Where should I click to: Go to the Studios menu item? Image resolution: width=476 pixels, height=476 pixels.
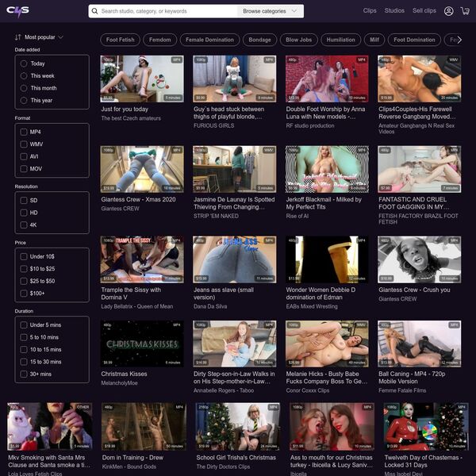[394, 11]
